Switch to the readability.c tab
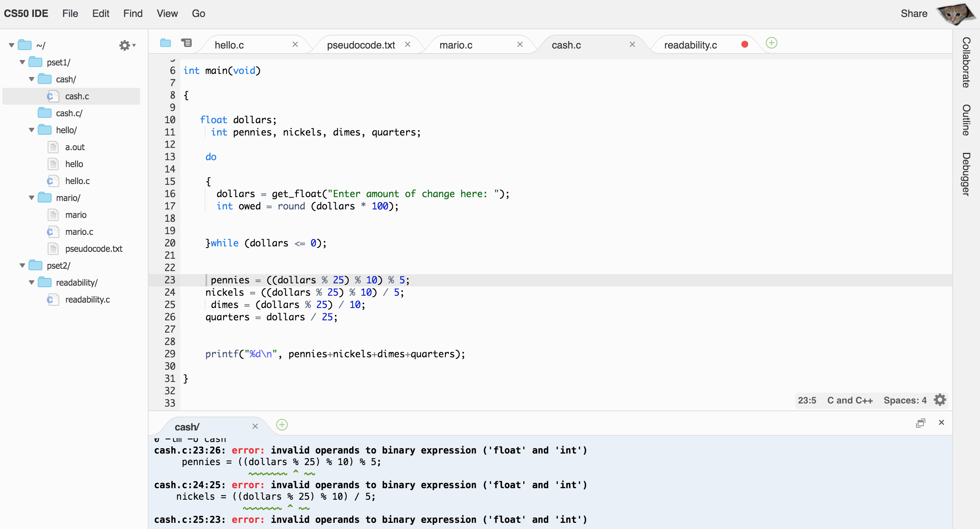 coord(691,45)
